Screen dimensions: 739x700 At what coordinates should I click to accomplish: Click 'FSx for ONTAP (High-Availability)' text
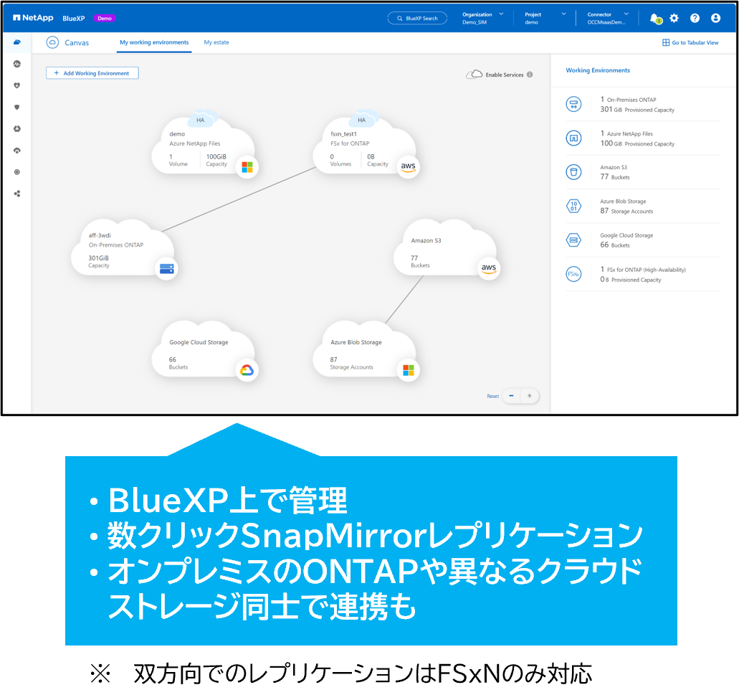click(x=646, y=270)
